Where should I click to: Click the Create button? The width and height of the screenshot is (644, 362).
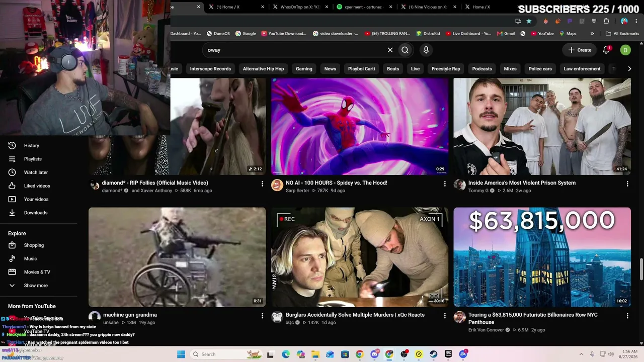point(580,50)
